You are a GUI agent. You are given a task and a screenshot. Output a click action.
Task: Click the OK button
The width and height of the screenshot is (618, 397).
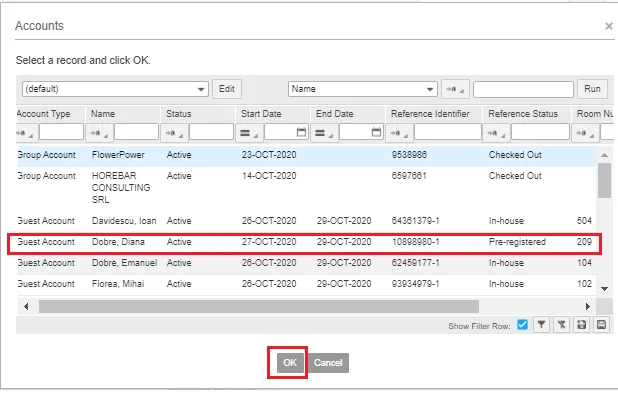(x=290, y=363)
